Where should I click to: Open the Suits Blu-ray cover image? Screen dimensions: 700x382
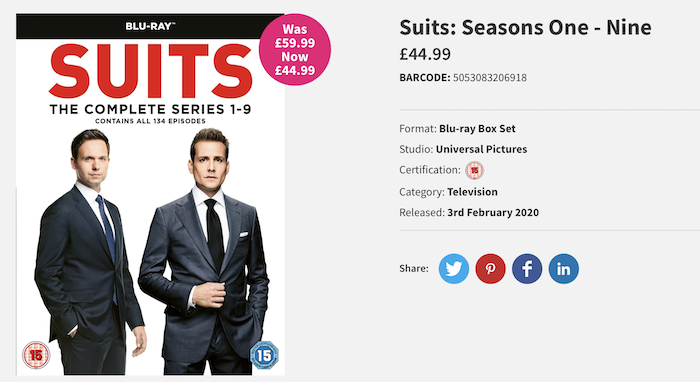point(150,195)
